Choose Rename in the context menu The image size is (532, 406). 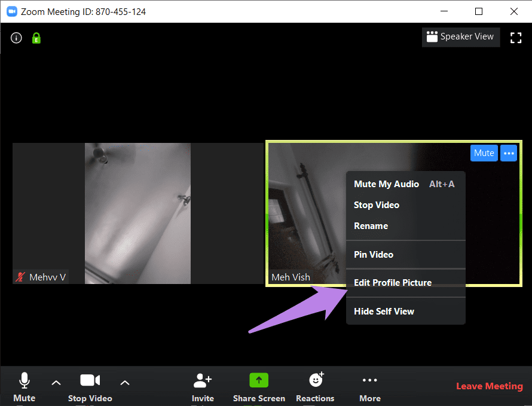tap(371, 226)
